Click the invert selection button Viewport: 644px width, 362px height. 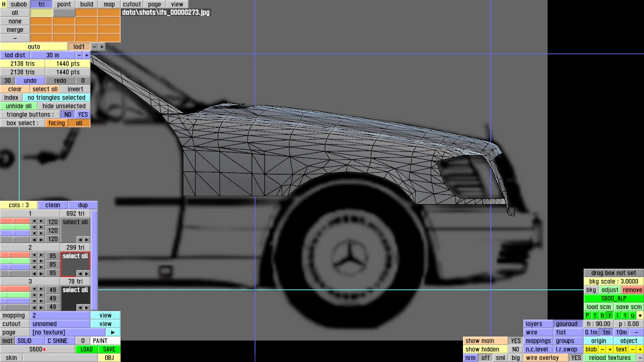(75, 89)
